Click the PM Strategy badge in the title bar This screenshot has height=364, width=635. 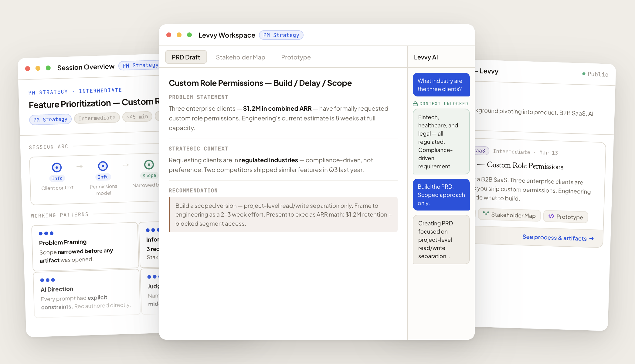(281, 35)
